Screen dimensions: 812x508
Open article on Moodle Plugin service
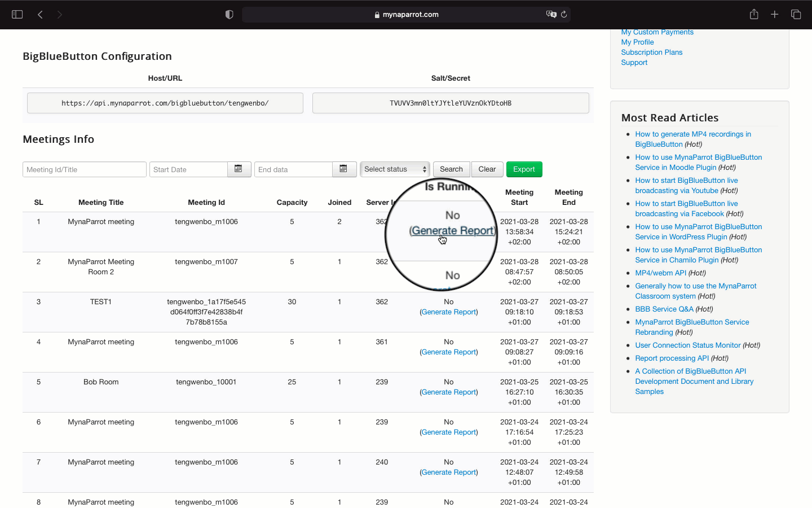pos(698,163)
